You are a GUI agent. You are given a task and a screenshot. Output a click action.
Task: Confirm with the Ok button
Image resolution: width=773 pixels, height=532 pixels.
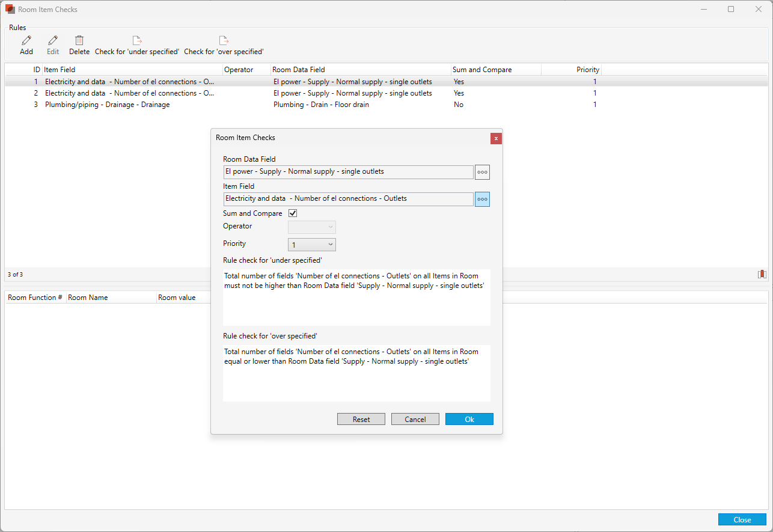click(x=469, y=419)
